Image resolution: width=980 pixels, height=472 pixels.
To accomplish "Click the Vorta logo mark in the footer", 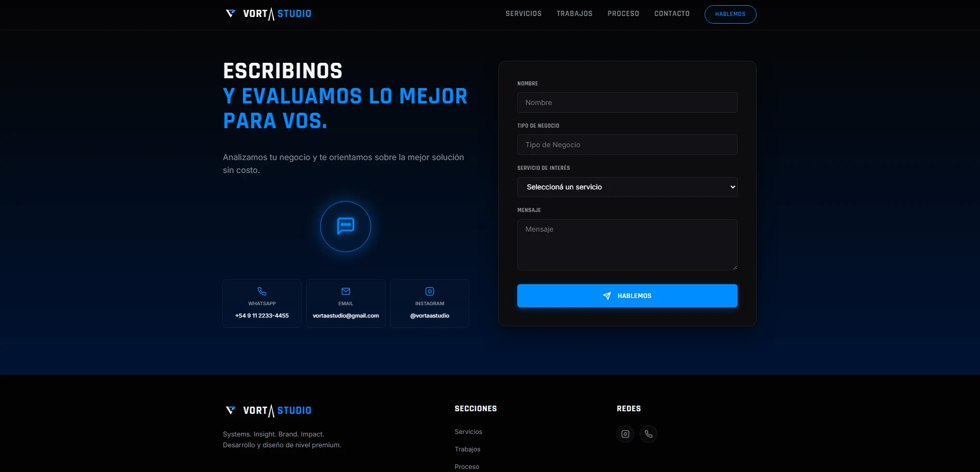I will click(230, 410).
